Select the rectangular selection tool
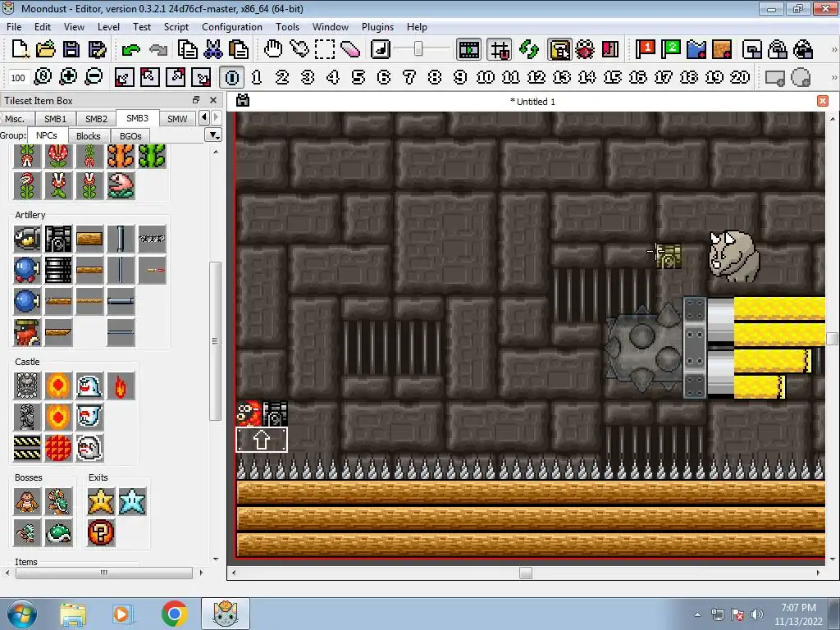Image resolution: width=840 pixels, height=630 pixels. click(x=325, y=49)
